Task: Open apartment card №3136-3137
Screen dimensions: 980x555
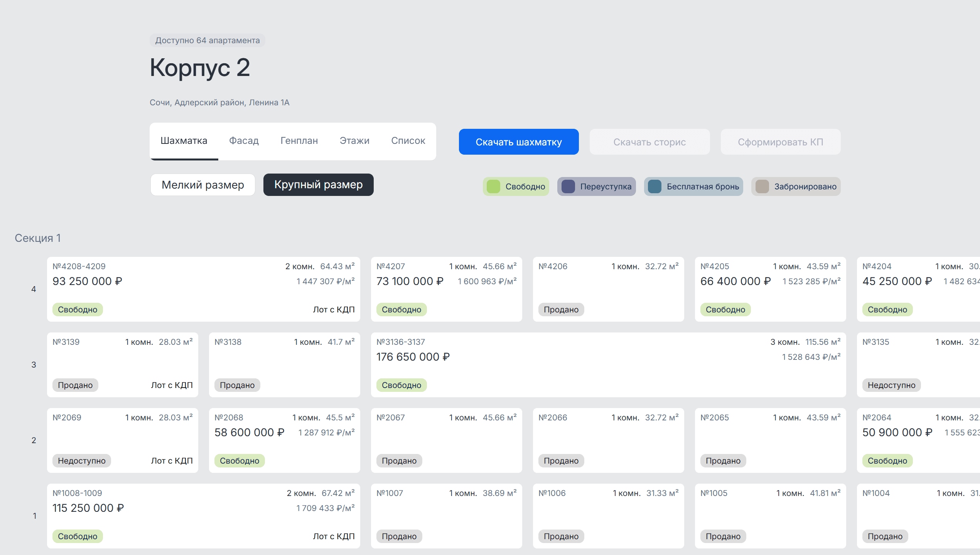Action: pos(609,365)
